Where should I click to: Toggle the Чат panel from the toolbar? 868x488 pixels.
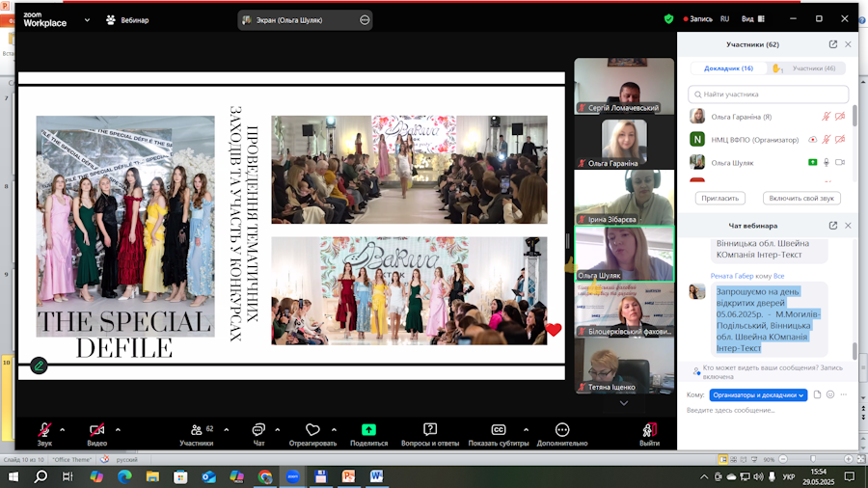click(258, 434)
